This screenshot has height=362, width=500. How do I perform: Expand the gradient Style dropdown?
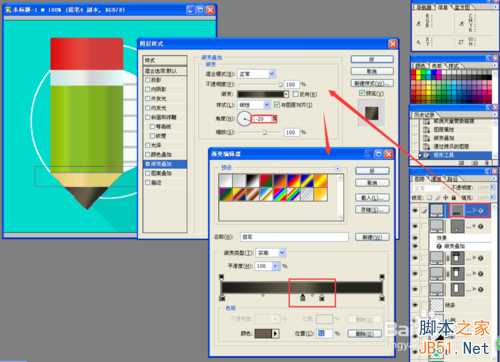[x=254, y=105]
